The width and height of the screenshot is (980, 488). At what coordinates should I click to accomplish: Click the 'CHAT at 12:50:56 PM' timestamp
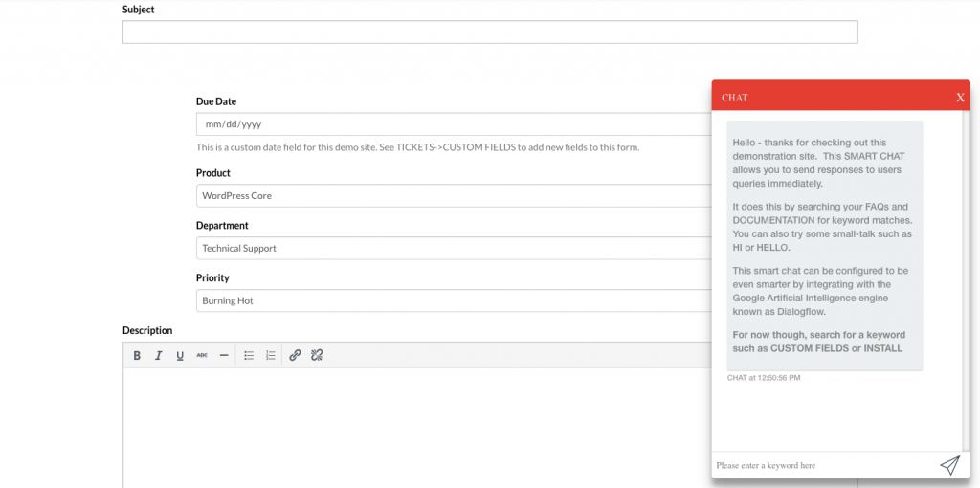[764, 378]
